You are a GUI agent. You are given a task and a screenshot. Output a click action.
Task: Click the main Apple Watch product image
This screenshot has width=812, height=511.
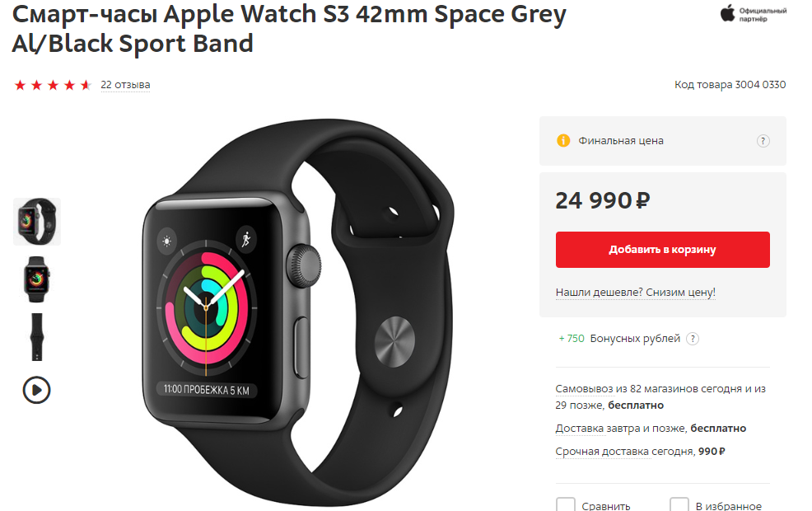(298, 311)
